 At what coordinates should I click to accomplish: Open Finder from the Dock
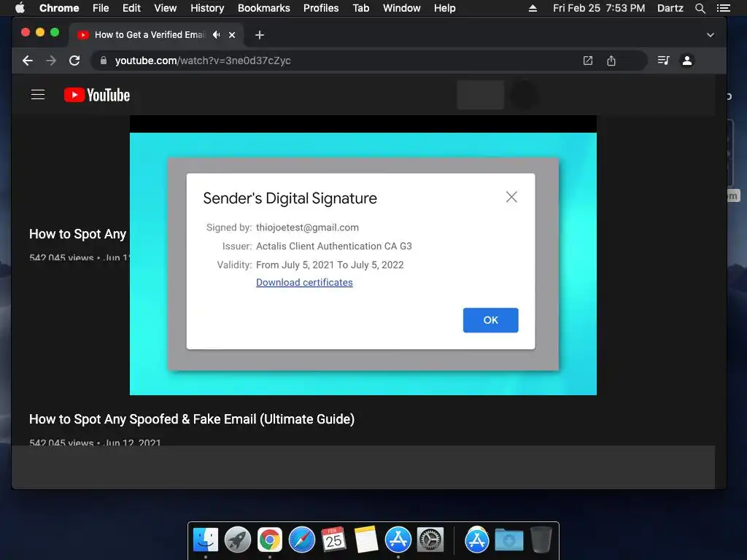(205, 540)
